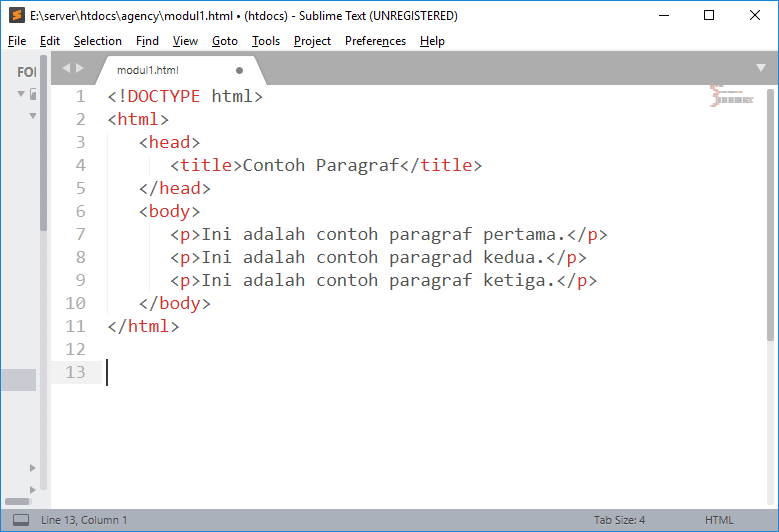
Task: Click the closing head tag
Action: point(174,188)
